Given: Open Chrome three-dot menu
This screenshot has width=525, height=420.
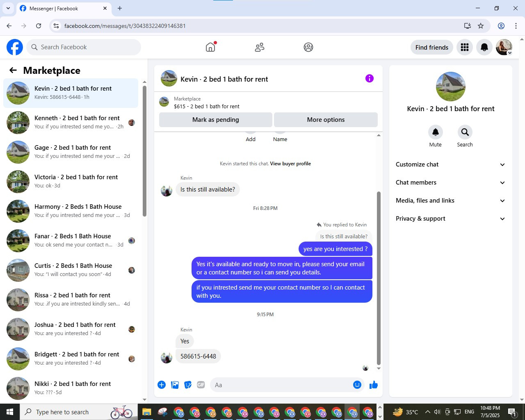Looking at the screenshot, I should click(x=516, y=26).
